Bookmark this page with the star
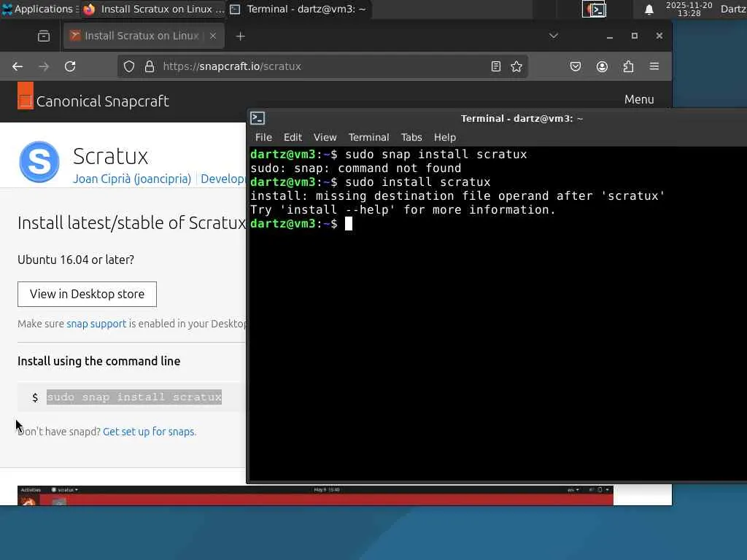747x560 pixels. click(516, 66)
